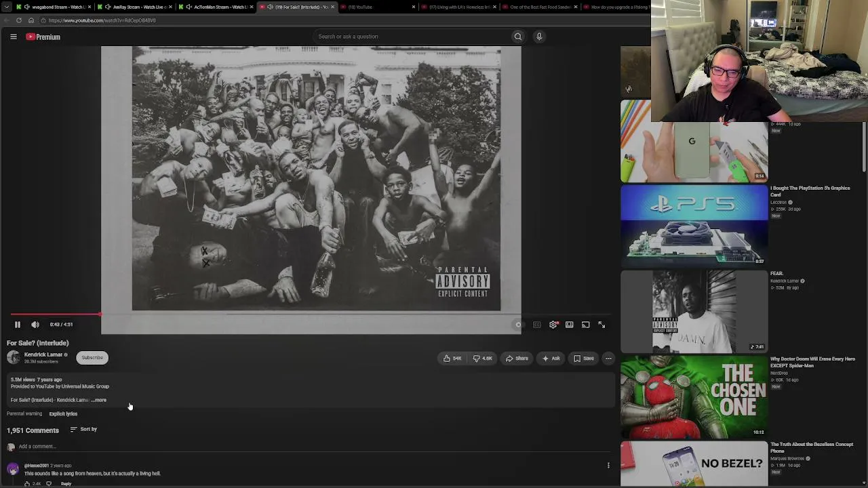This screenshot has height=488, width=868.
Task: Focus the YouTube search box
Action: pos(411,37)
